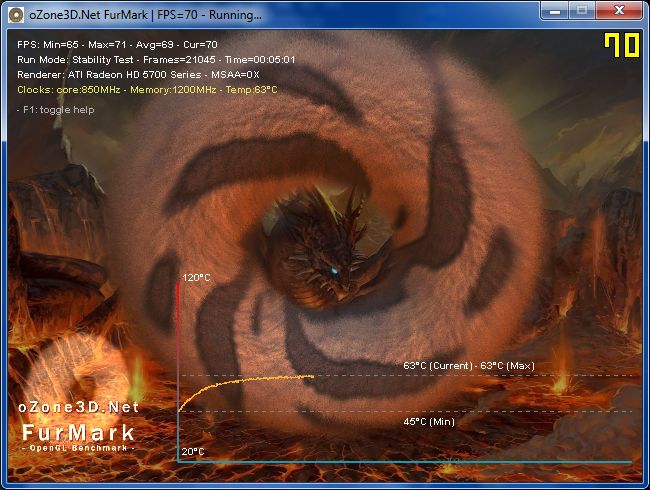Click the '- OpenGL Benchmark -' subtitle
The image size is (650, 490).
[x=78, y=448]
